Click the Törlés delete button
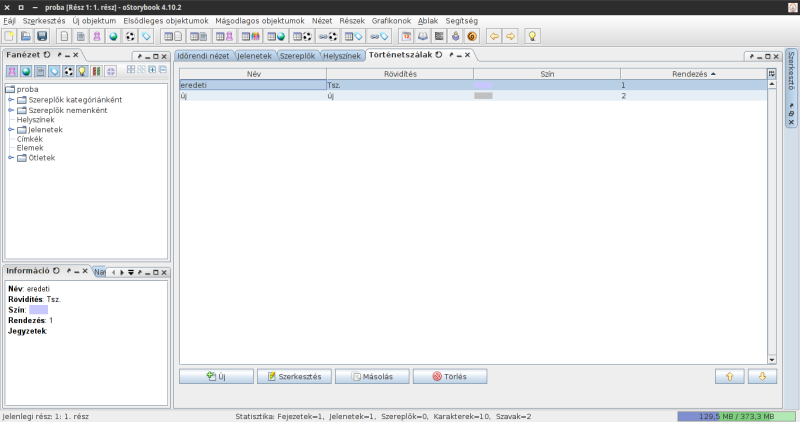The image size is (800, 422). point(449,376)
